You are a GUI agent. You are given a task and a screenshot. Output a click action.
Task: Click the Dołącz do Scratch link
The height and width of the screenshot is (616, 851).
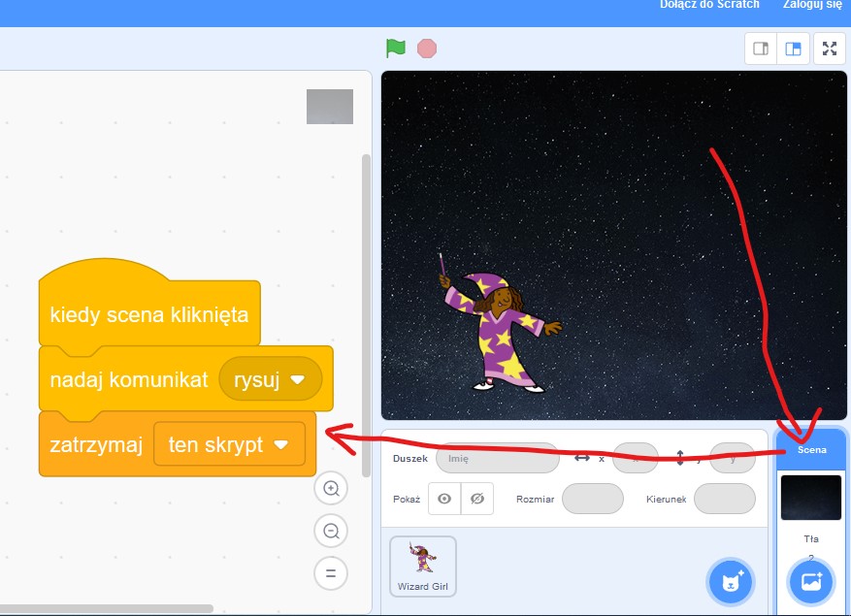(709, 5)
